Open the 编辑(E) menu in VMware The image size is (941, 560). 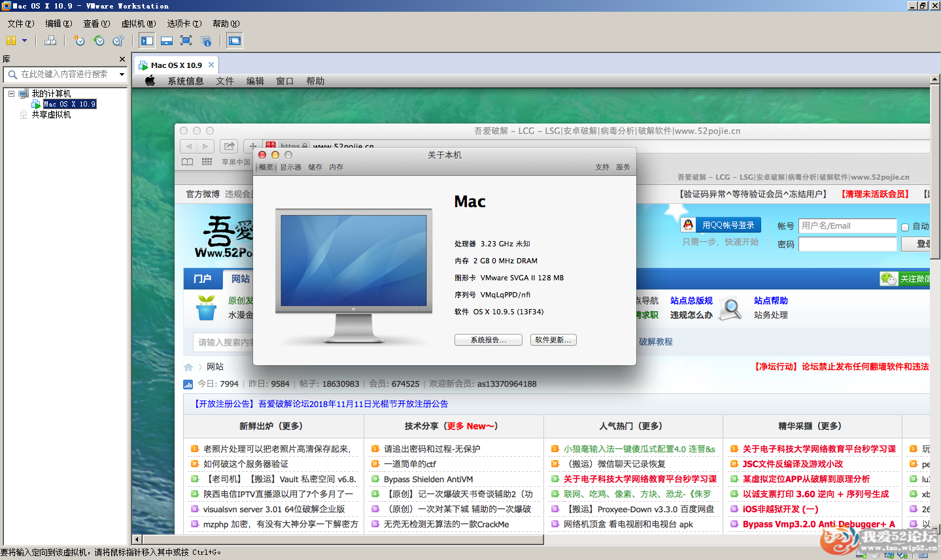[58, 24]
